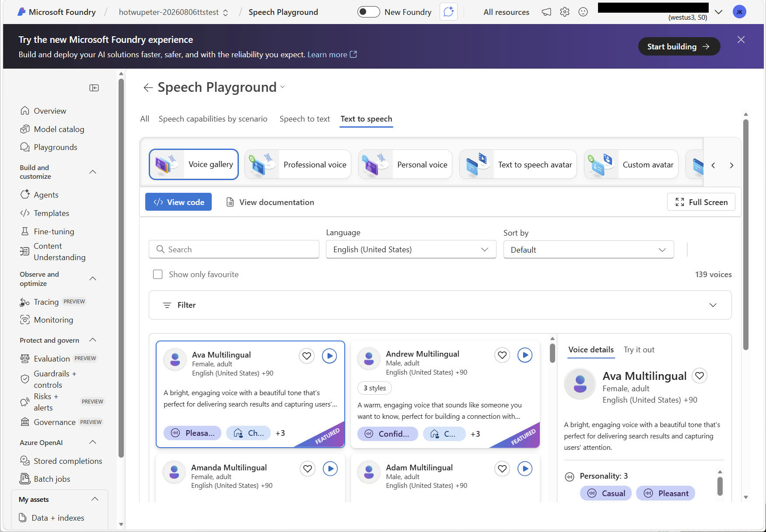766x532 pixels.
Task: Open the Language dropdown
Action: coord(411,249)
